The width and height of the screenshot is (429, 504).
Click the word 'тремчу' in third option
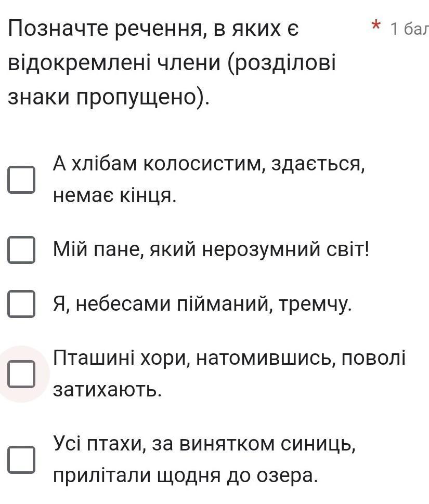pyautogui.click(x=313, y=304)
